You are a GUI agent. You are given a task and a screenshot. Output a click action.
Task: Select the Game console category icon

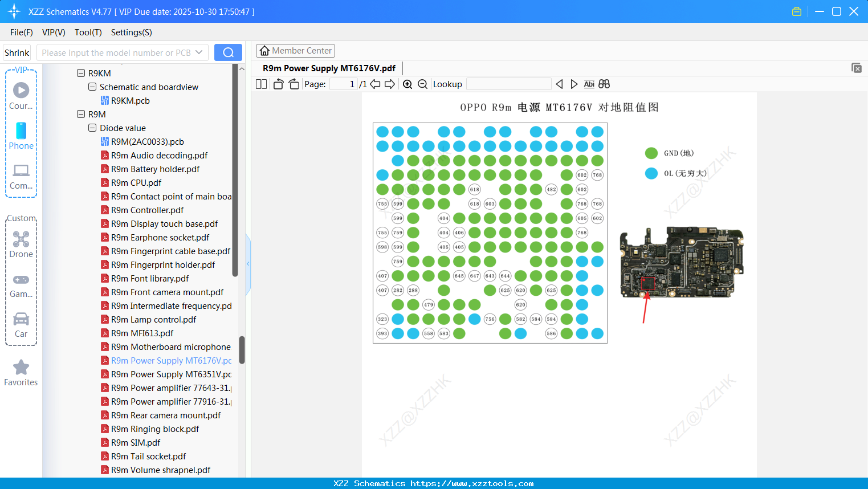click(x=21, y=286)
